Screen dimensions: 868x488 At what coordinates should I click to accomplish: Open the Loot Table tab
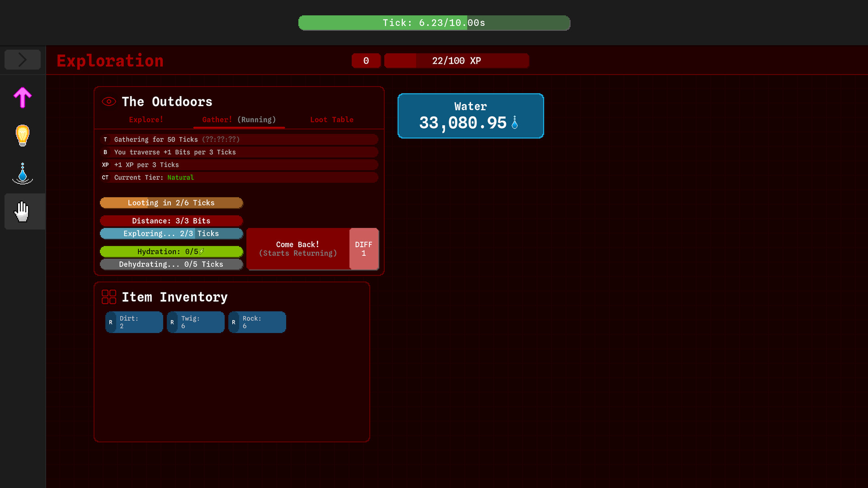[331, 120]
